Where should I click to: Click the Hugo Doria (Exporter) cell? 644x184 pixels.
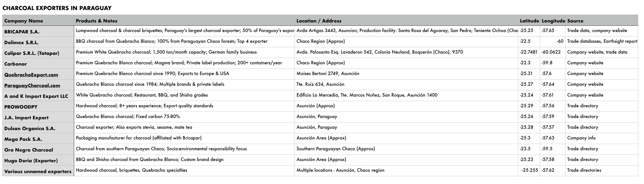[x=38, y=160]
